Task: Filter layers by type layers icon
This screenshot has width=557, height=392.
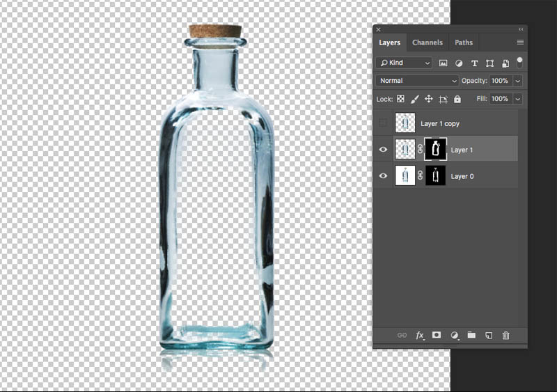Action: [x=474, y=63]
